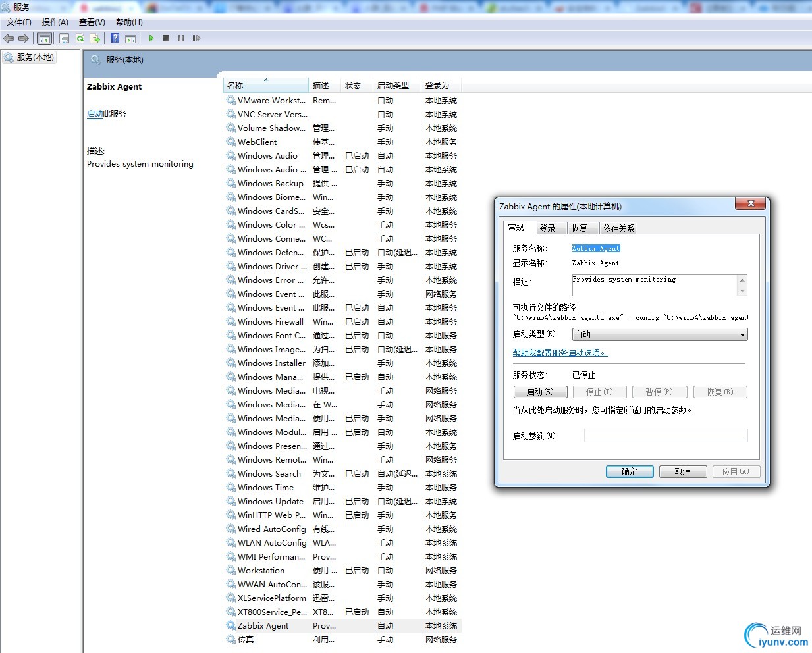Select the VNC Server Vers... service row

(342, 115)
